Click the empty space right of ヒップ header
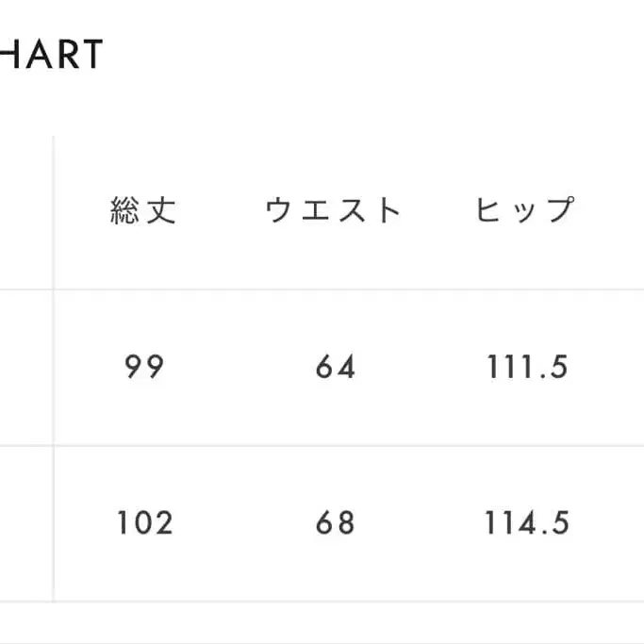The width and height of the screenshot is (644, 644). pos(613,210)
